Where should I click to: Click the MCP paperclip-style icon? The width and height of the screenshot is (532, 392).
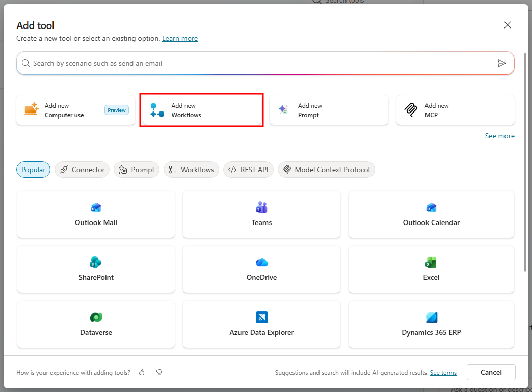tap(411, 109)
